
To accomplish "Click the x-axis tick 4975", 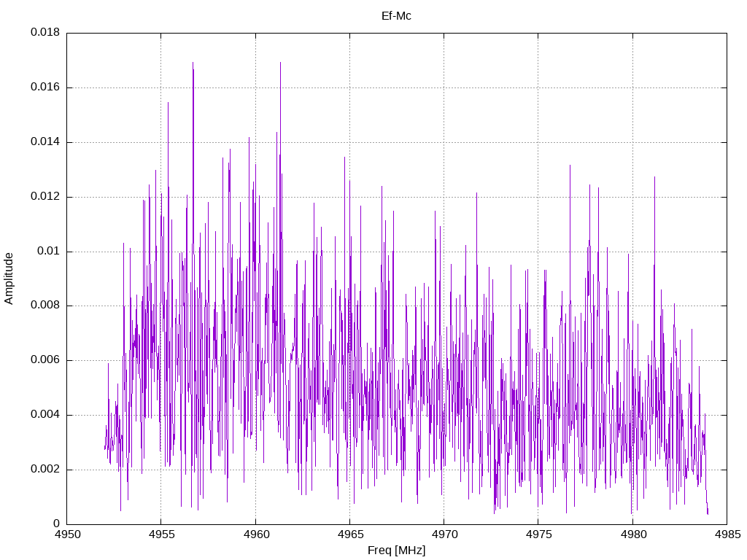I will [x=539, y=534].
